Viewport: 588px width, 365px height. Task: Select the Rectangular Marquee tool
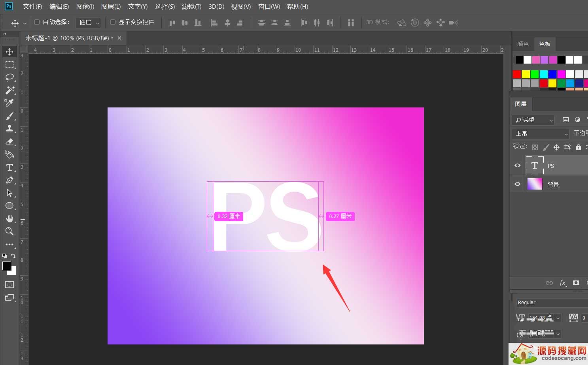(x=9, y=65)
